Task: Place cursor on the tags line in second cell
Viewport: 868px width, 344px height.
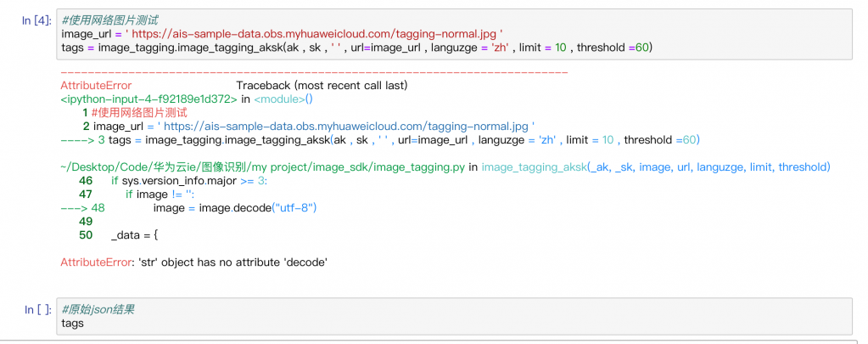Action: 73,324
